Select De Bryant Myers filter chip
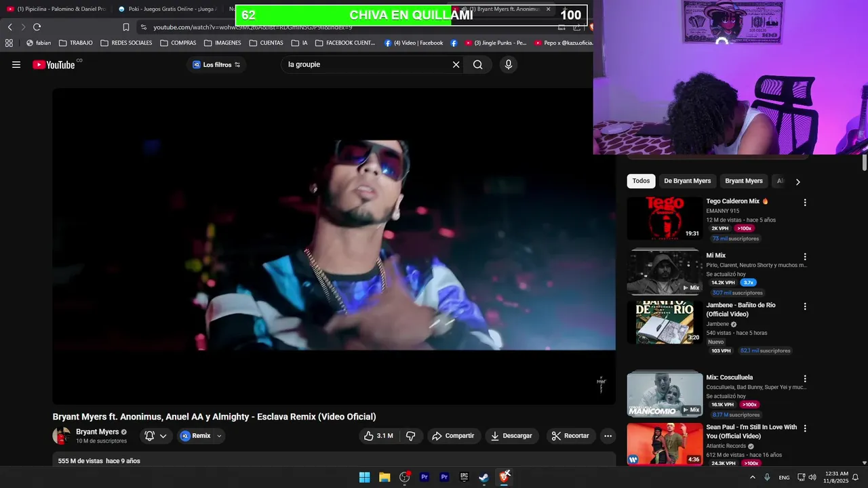 coord(687,181)
